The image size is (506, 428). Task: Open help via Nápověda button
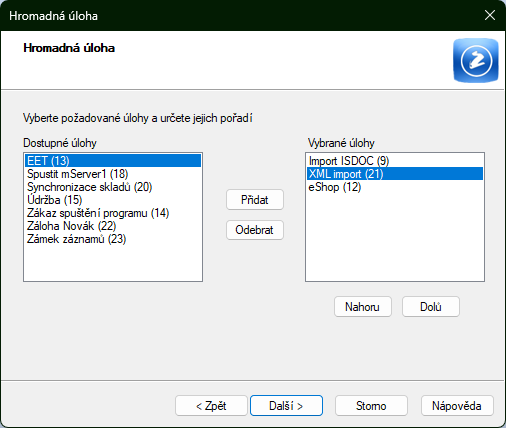[x=457, y=406]
